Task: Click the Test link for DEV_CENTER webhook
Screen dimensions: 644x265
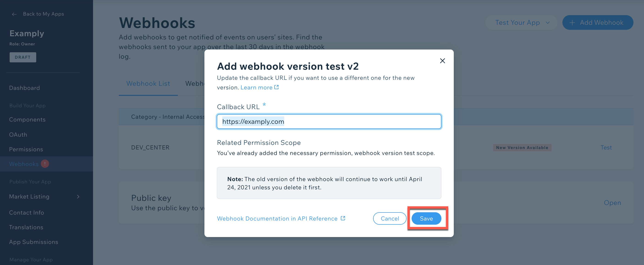Action: tap(606, 147)
